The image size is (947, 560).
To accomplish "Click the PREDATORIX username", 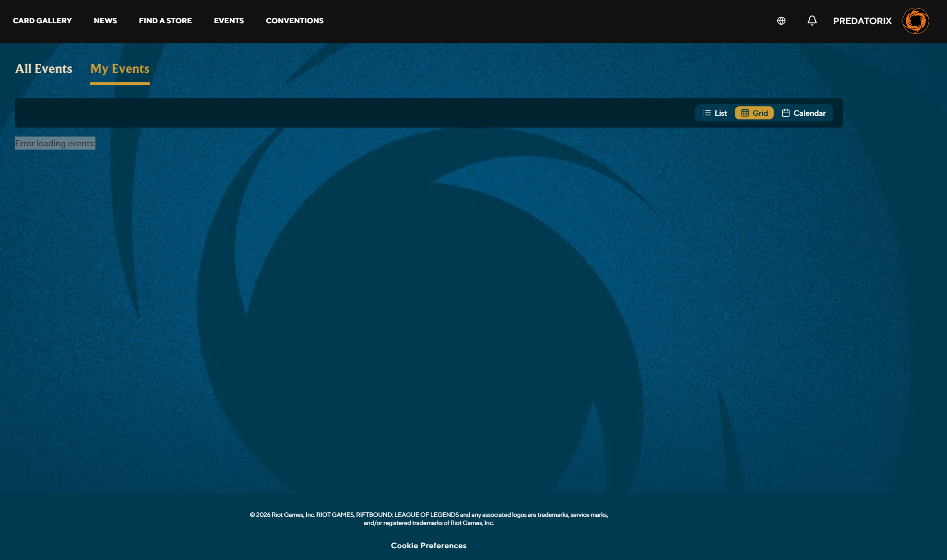I will tap(862, 21).
